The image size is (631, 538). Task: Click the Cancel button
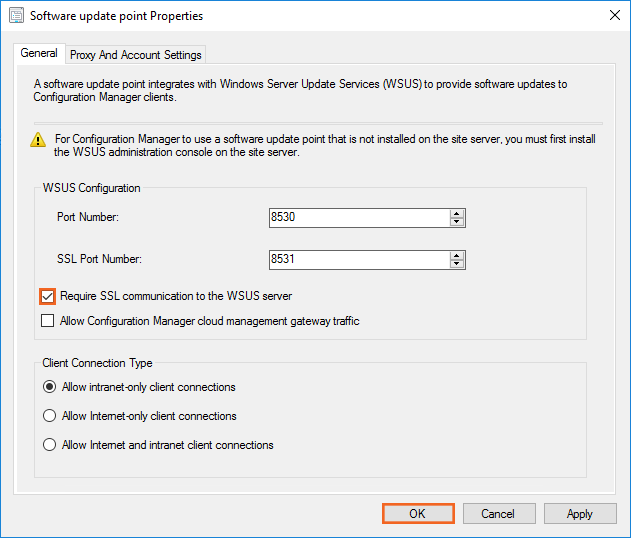coord(498,513)
